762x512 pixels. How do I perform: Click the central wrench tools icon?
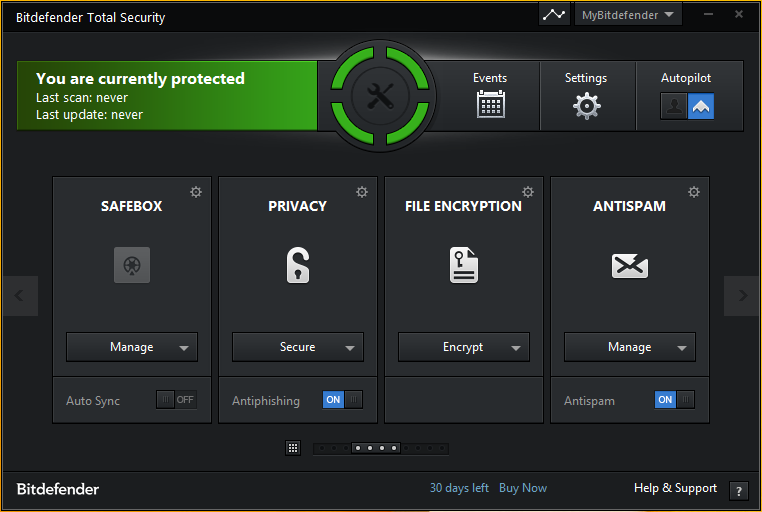pyautogui.click(x=381, y=96)
